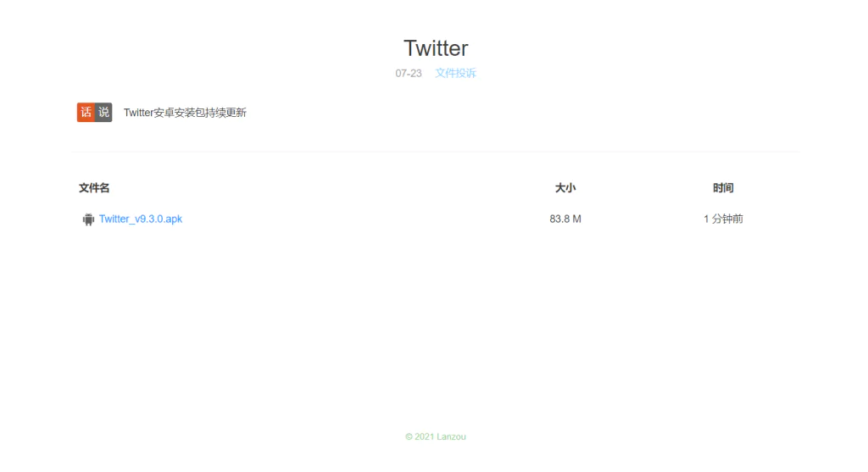Click the 文件名 column header
Viewport: 868px width, 472px height.
94,188
